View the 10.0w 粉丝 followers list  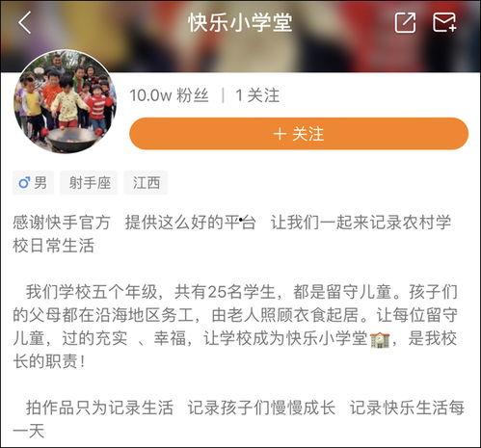click(170, 95)
